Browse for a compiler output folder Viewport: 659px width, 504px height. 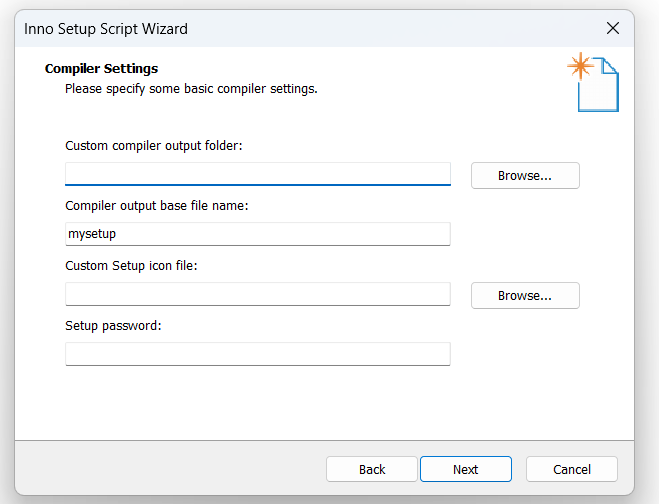click(525, 175)
